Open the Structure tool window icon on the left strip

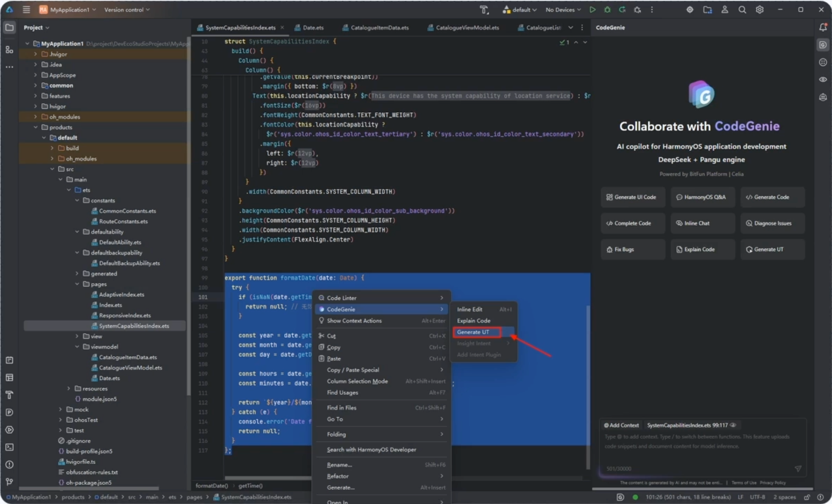(9, 49)
